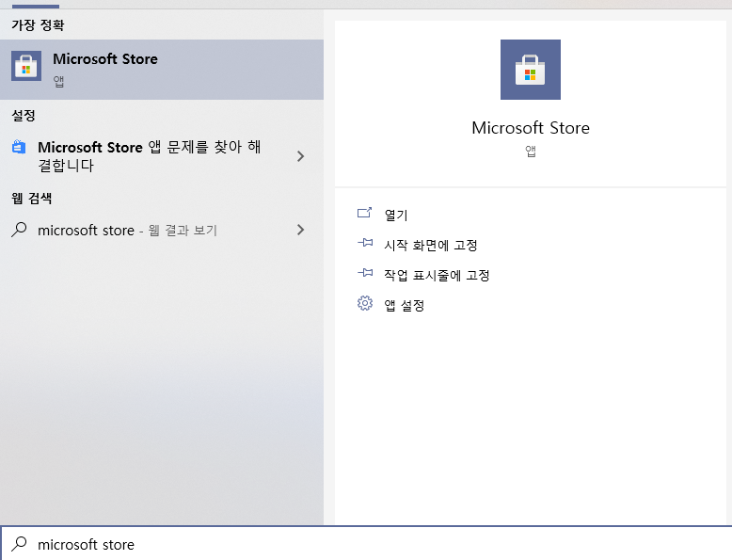This screenshot has height=560, width=732.
Task: Open Microsoft Store app troubleshooter setting
Action: [x=162, y=156]
